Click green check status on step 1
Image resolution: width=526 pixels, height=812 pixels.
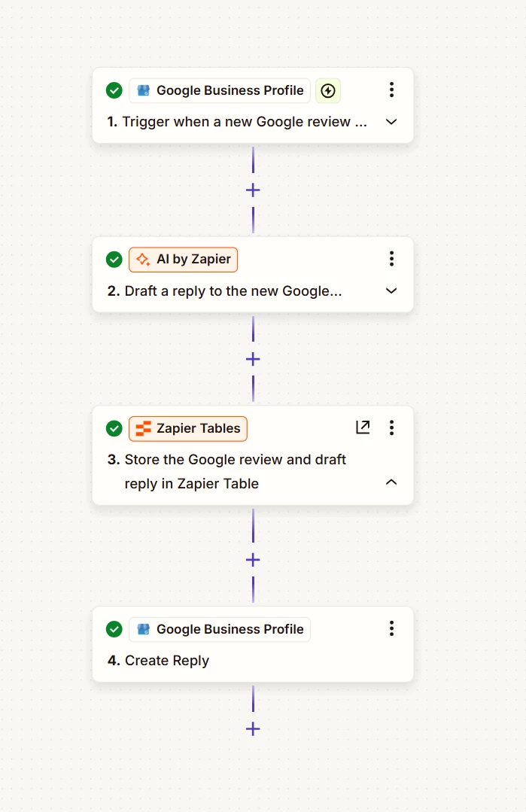[114, 90]
